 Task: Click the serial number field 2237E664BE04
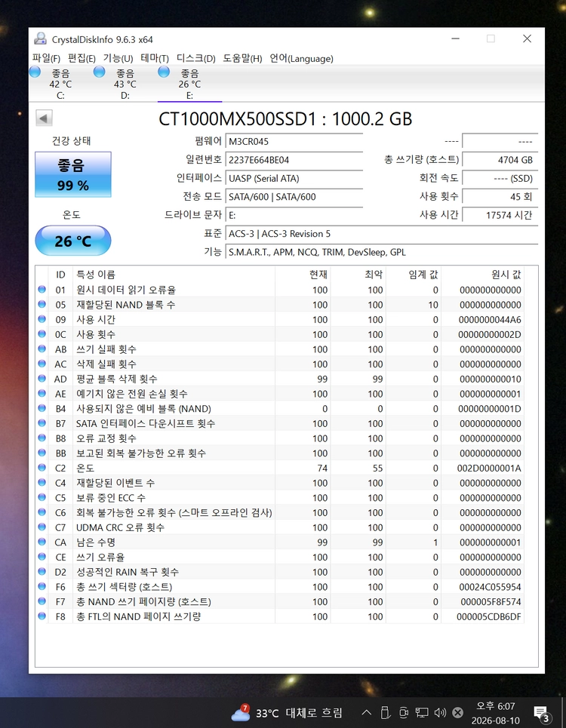[294, 160]
